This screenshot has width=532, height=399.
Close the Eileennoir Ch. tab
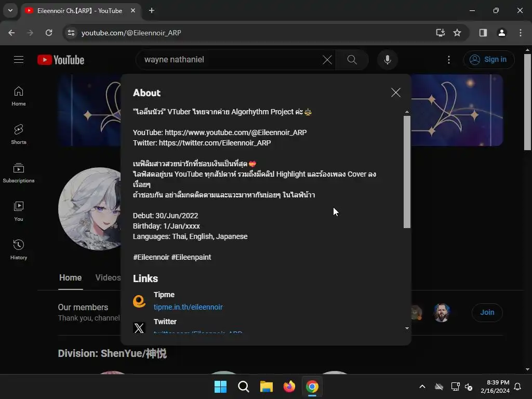[133, 10]
